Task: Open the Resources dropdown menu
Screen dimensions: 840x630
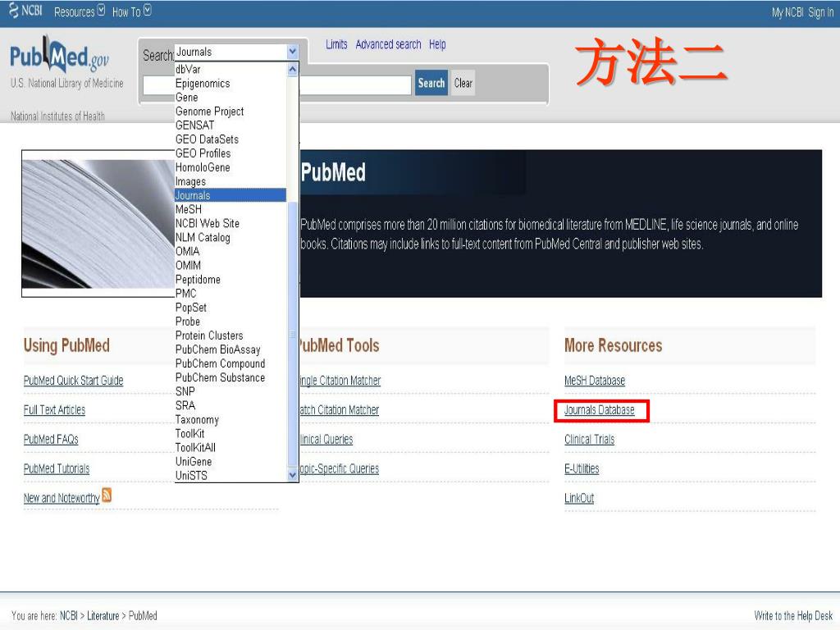Action: pyautogui.click(x=80, y=11)
